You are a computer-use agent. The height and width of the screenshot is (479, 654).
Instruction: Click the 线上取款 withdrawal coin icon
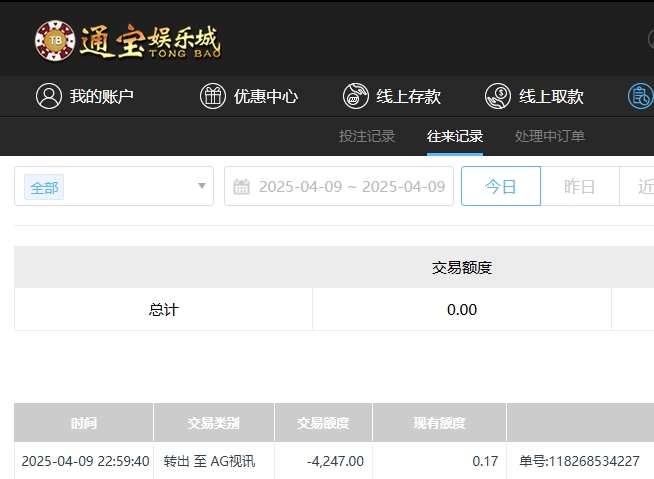[x=498, y=96]
